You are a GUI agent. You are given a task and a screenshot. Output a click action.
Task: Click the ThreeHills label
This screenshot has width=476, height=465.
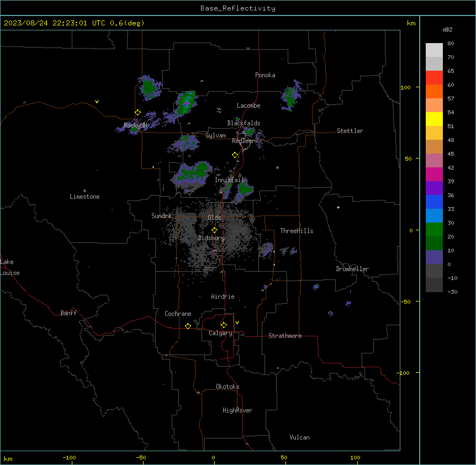(x=297, y=231)
